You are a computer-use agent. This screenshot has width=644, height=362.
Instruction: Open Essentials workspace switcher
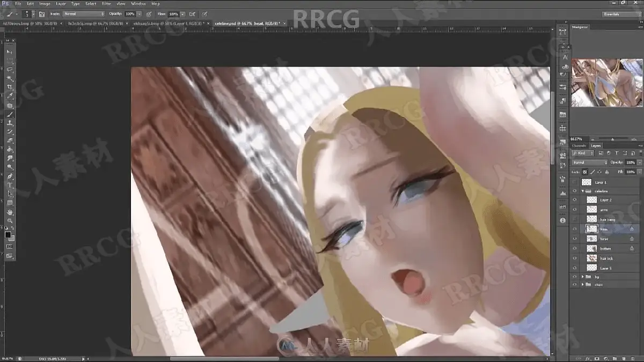click(x=621, y=14)
